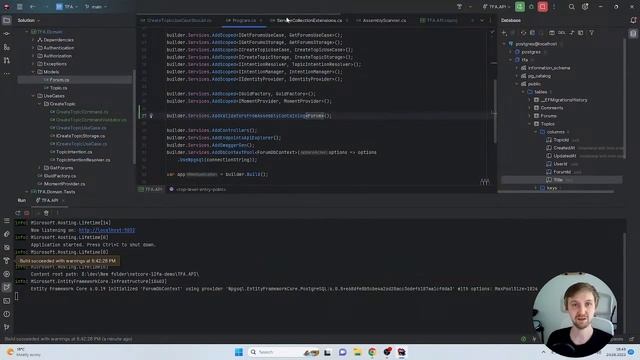Open the TFA.API run configuration dropdown
640x360 pixels.
click(x=496, y=7)
